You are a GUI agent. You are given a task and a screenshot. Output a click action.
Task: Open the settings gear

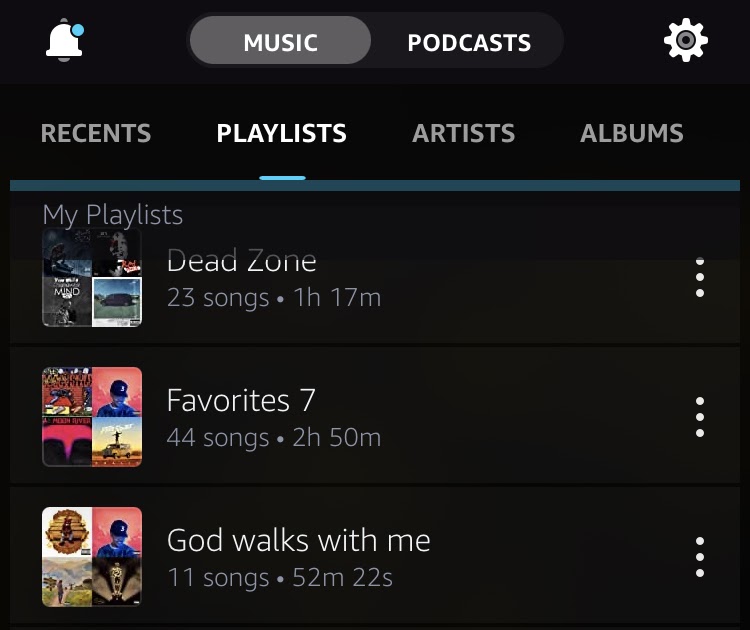tap(686, 41)
